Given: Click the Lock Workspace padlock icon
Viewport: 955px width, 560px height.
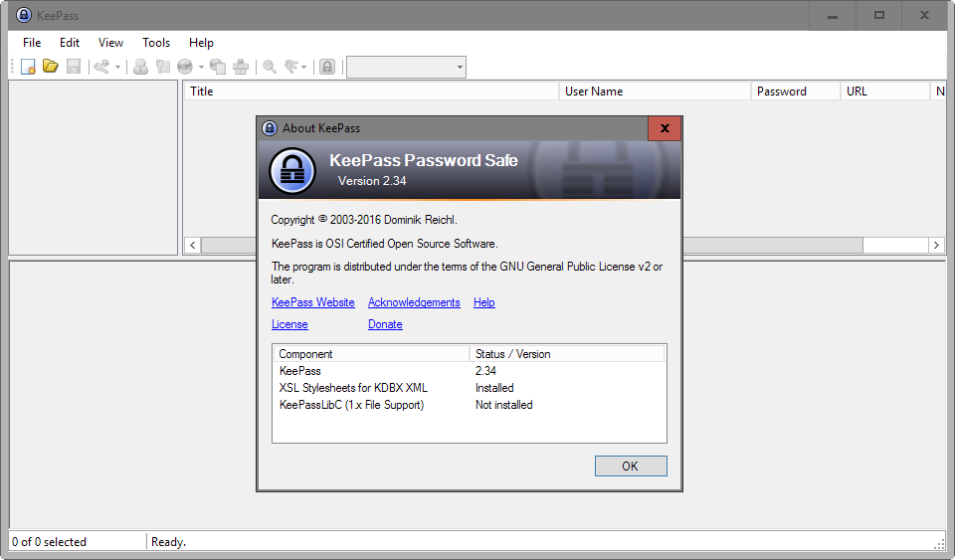Looking at the screenshot, I should [x=327, y=67].
